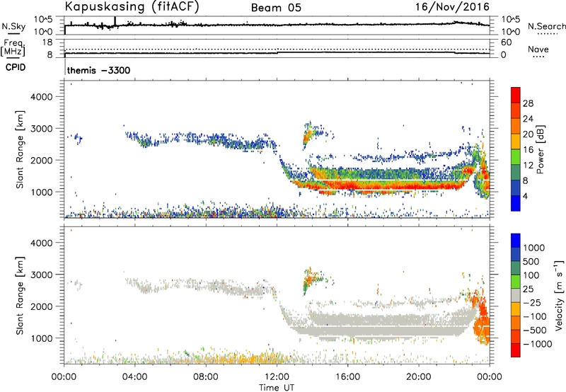The image size is (566, 392).
Task: Click the "12:00" time axis tick label
Action: (x=276, y=377)
